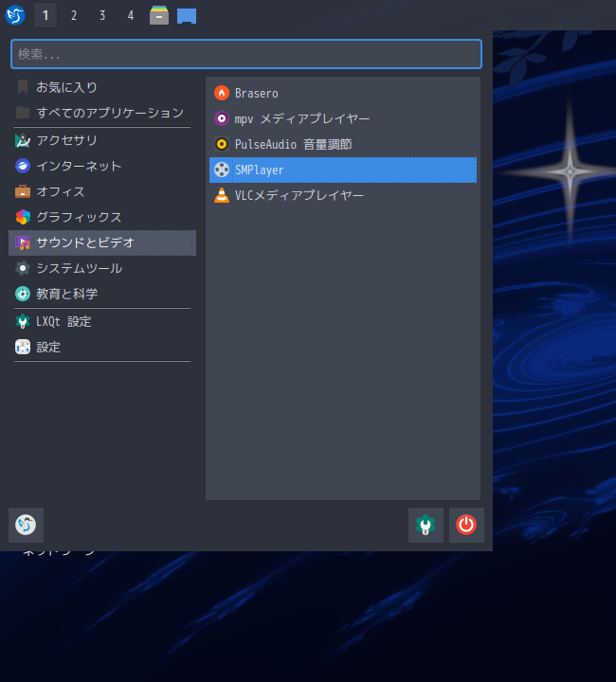The height and width of the screenshot is (682, 616).
Task: Switch to workspace 1
Action: tap(45, 16)
